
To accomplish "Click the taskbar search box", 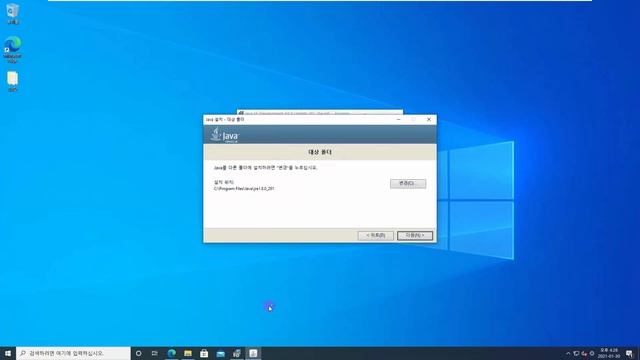I will (x=73, y=353).
